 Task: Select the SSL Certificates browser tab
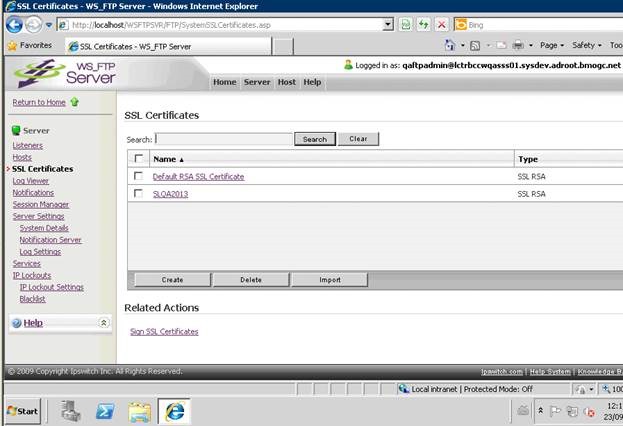click(x=168, y=46)
